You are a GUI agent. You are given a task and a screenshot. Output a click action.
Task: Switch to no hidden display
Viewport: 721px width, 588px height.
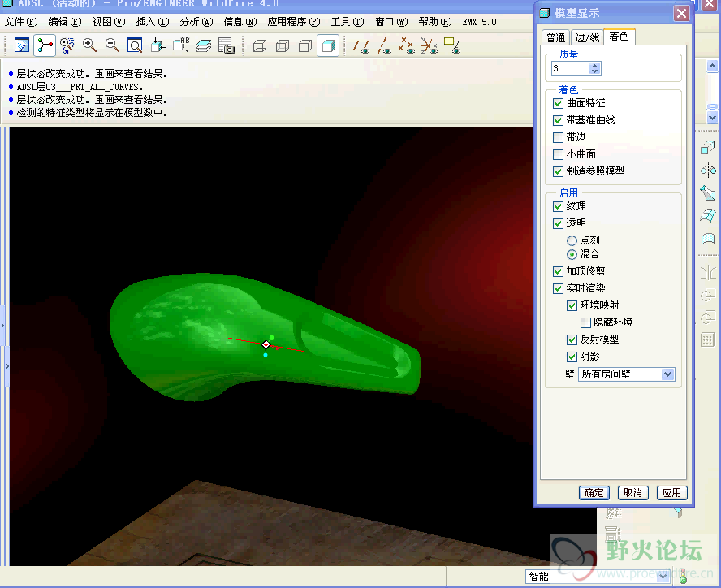click(x=305, y=45)
